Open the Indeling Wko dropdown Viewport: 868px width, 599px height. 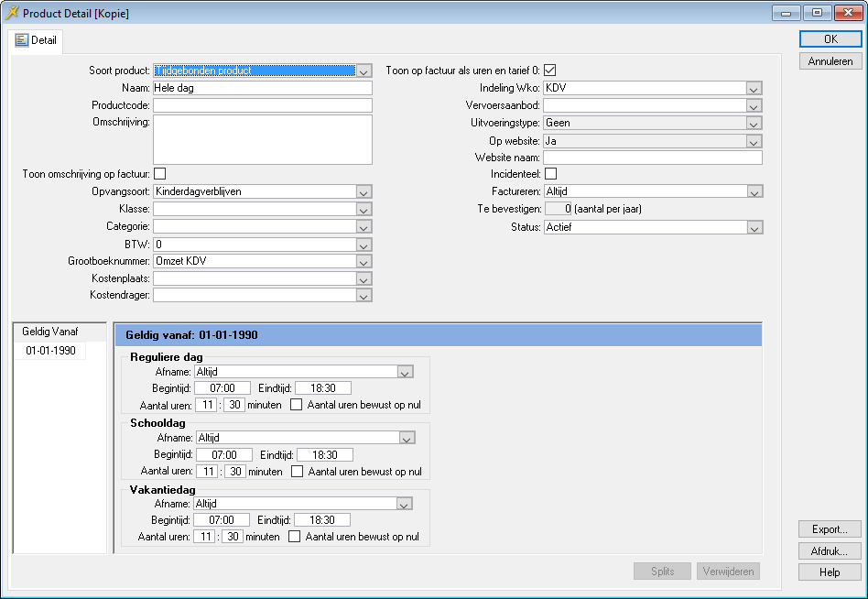[x=754, y=89]
